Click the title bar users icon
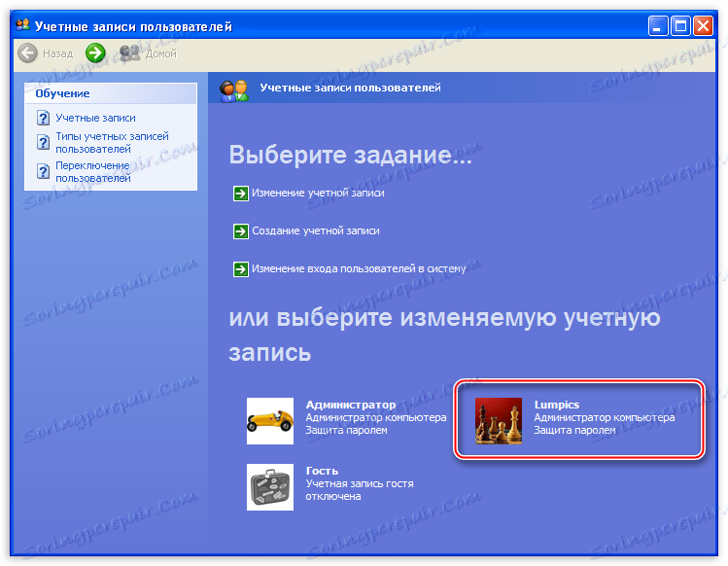 click(22, 25)
